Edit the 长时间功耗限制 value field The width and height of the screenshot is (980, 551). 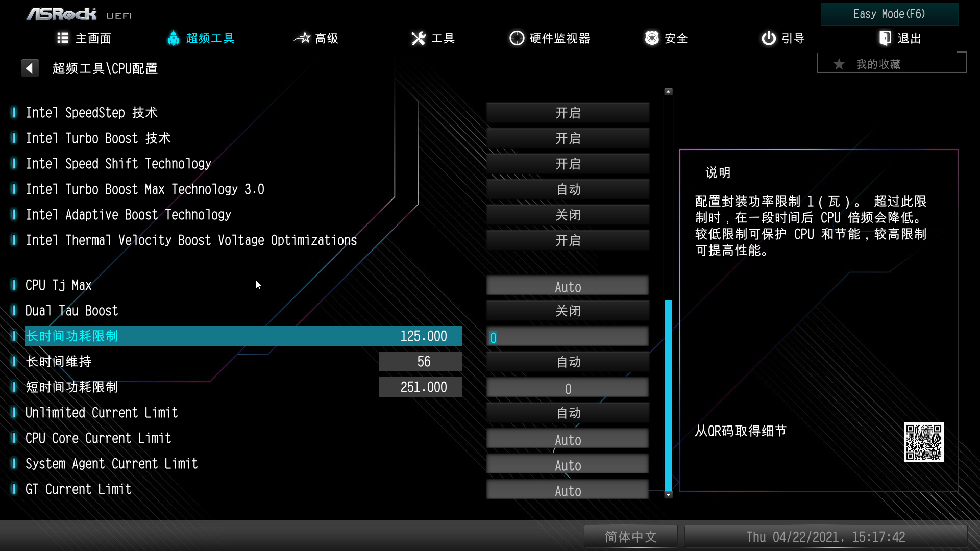point(568,337)
